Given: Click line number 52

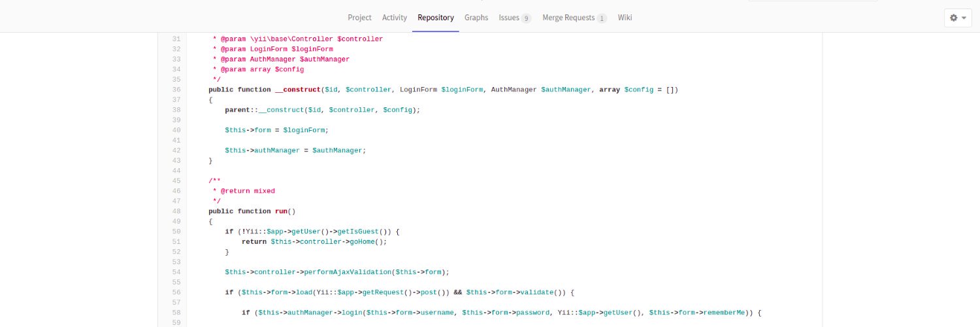Looking at the screenshot, I should [176, 252].
